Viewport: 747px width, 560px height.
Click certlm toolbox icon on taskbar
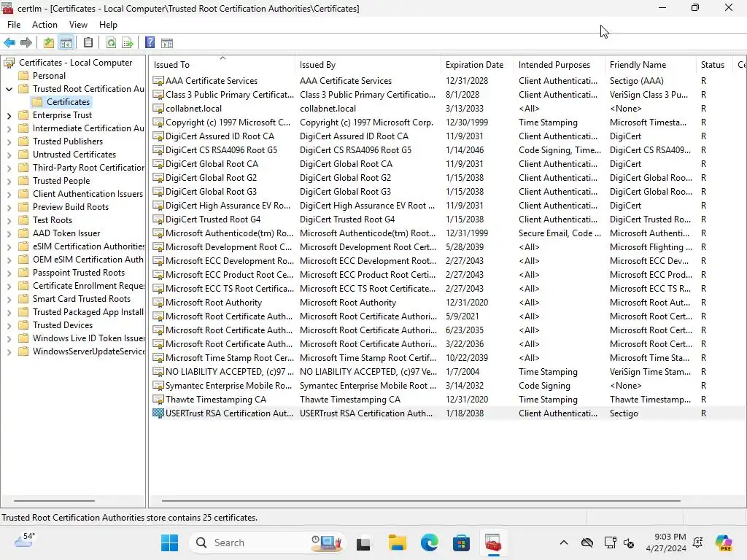493,542
